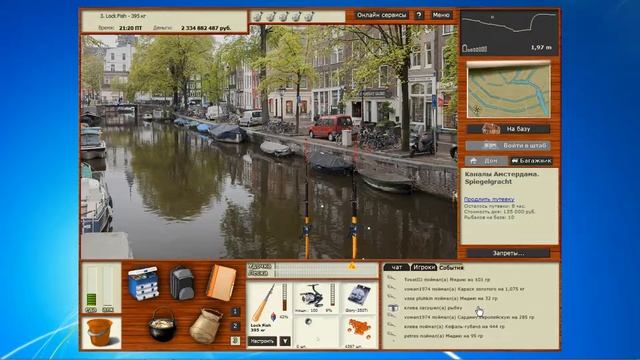Viewport: 640px width, 360px height.
Task: Open Онлайн сервисы menu
Action: point(382,15)
